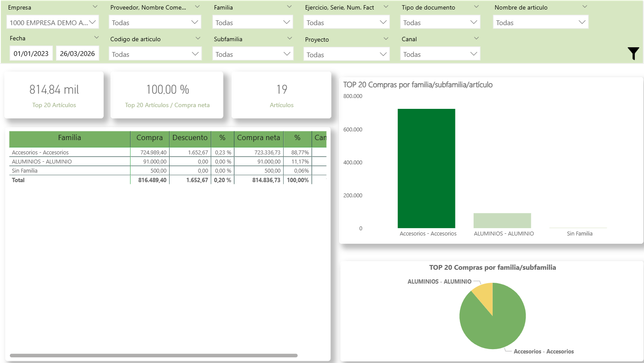Sort table by the Compra column header

(x=150, y=138)
